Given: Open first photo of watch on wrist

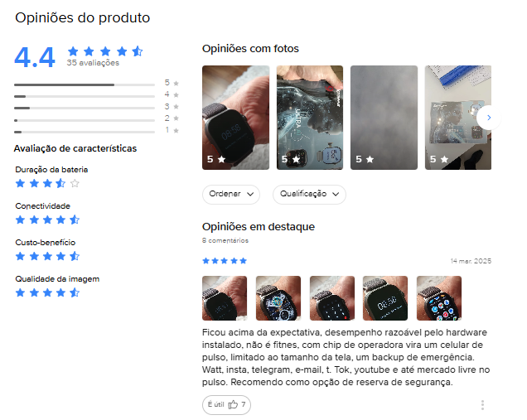Looking at the screenshot, I should pos(235,118).
